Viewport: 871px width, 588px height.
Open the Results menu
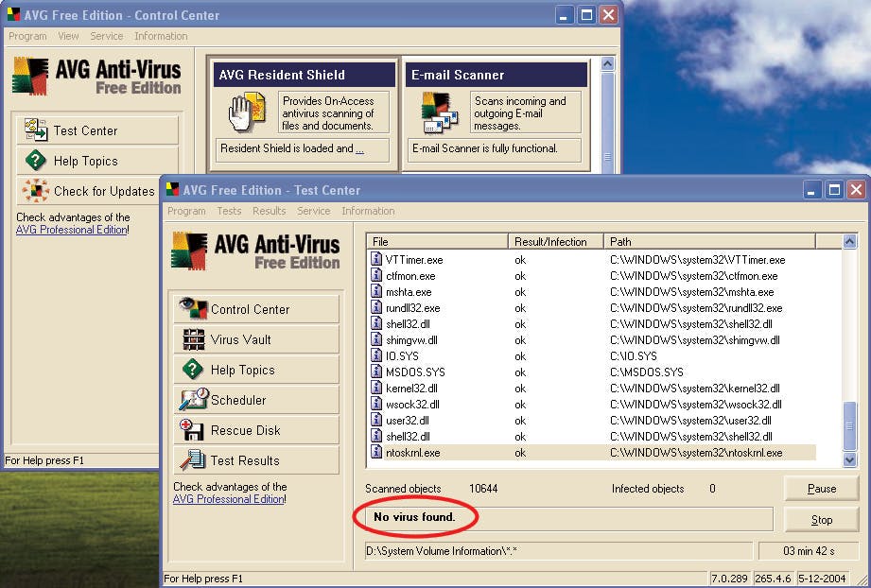269,211
